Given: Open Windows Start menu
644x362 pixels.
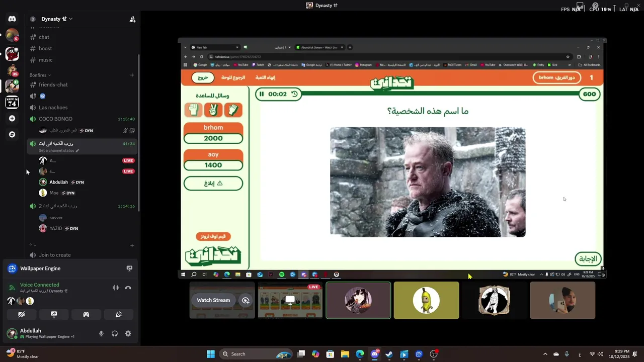Looking at the screenshot, I should coord(211,354).
